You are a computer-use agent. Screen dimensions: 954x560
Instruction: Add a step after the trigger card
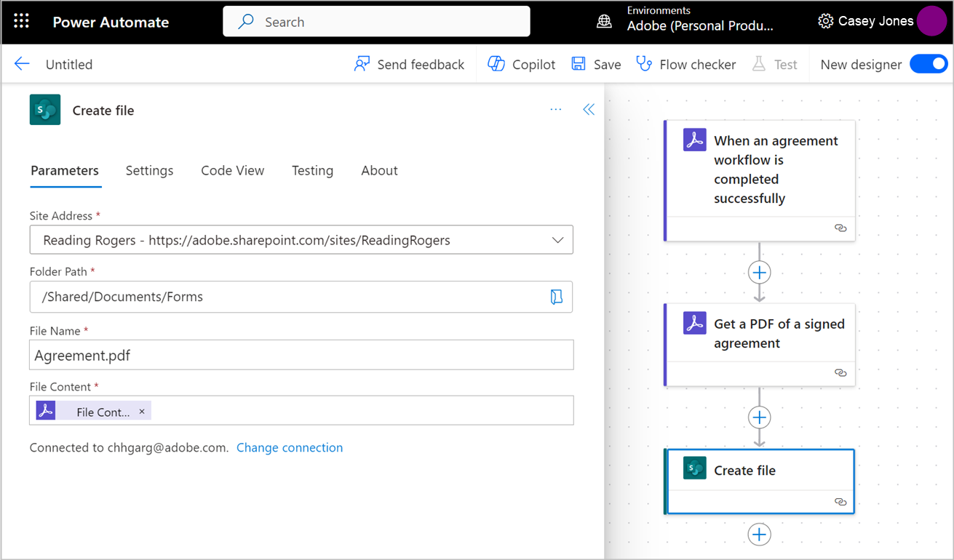(x=759, y=273)
